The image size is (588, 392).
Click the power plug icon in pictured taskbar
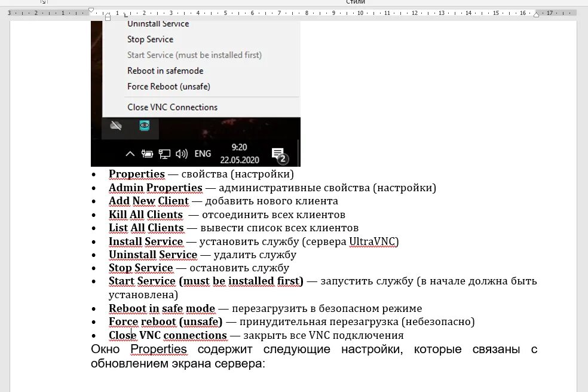[x=147, y=154]
